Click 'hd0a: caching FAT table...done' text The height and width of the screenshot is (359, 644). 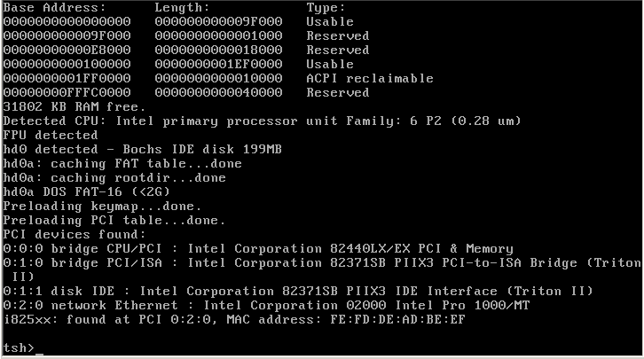coord(122,164)
